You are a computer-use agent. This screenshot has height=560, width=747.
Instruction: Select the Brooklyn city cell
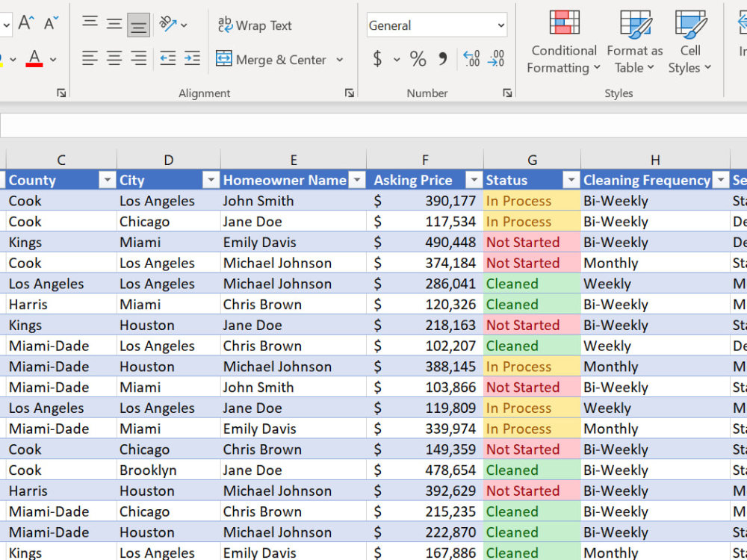pos(169,470)
